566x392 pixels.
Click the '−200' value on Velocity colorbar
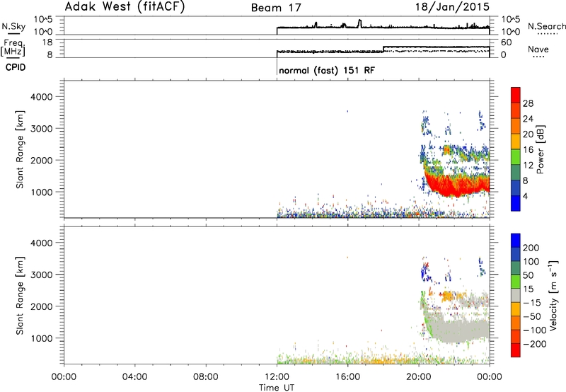535,344
